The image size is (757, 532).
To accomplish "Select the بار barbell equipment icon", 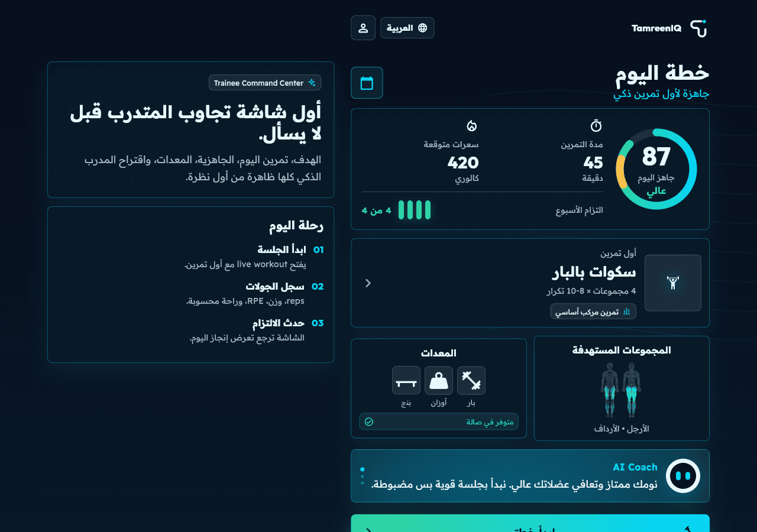I will point(471,381).
